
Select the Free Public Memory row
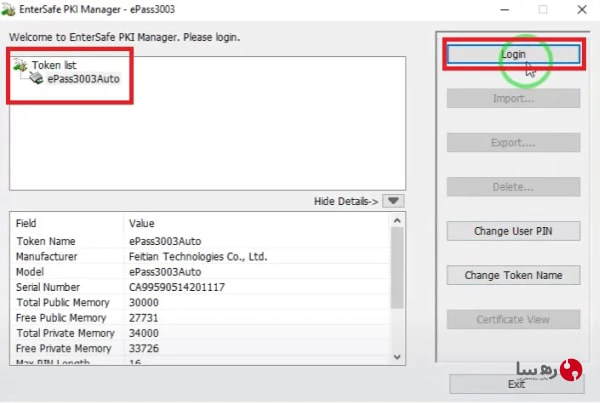coord(201,318)
